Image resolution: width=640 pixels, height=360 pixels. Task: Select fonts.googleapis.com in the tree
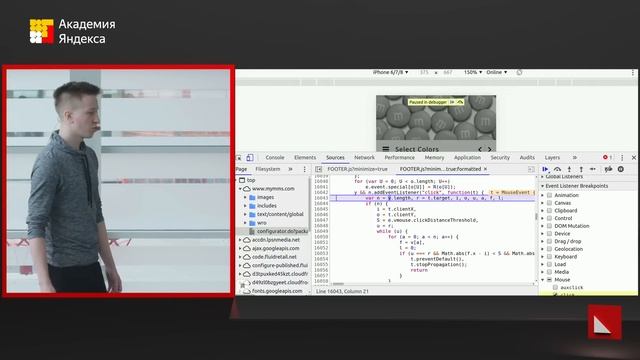click(x=277, y=291)
